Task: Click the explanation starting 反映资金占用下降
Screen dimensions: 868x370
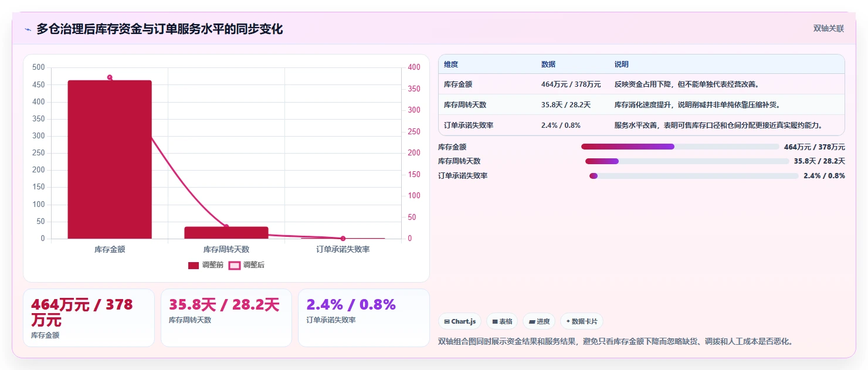Action: click(x=687, y=84)
